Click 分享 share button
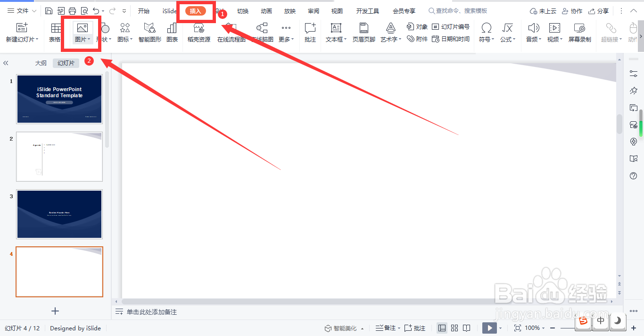Screen dimensions: 644x336 [x=599, y=11]
